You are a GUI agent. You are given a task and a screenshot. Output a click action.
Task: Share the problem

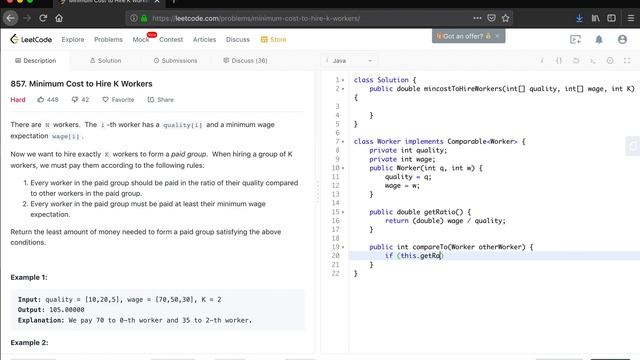coord(160,100)
